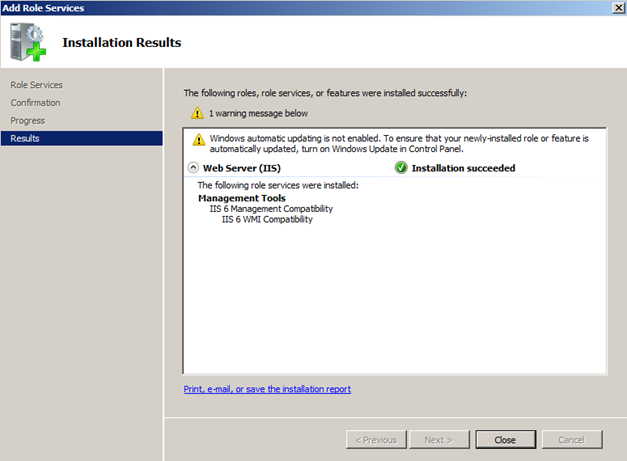The image size is (627, 461).
Task: Click the warning icon next to Windows automatic updating message
Action: tap(199, 140)
